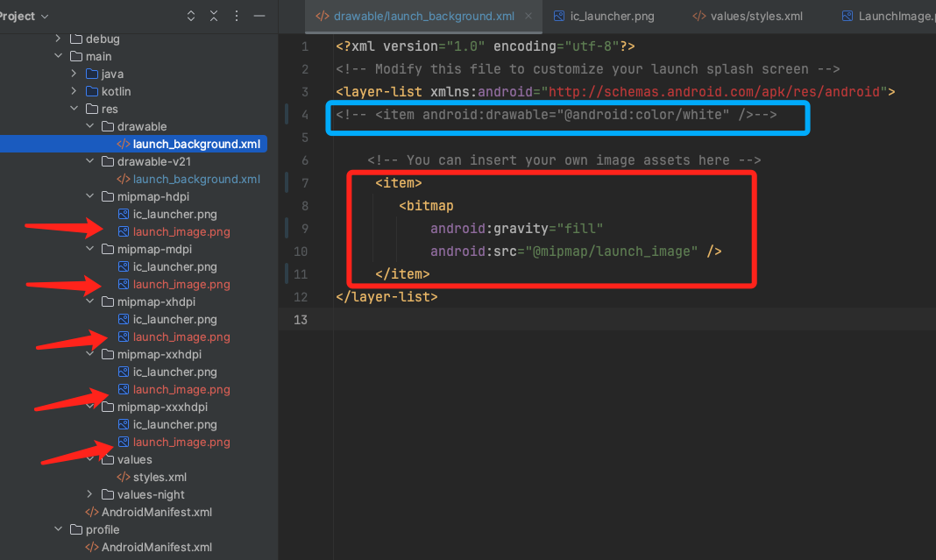Click the kotlin folder icon
The width and height of the screenshot is (936, 560).
(x=92, y=91)
